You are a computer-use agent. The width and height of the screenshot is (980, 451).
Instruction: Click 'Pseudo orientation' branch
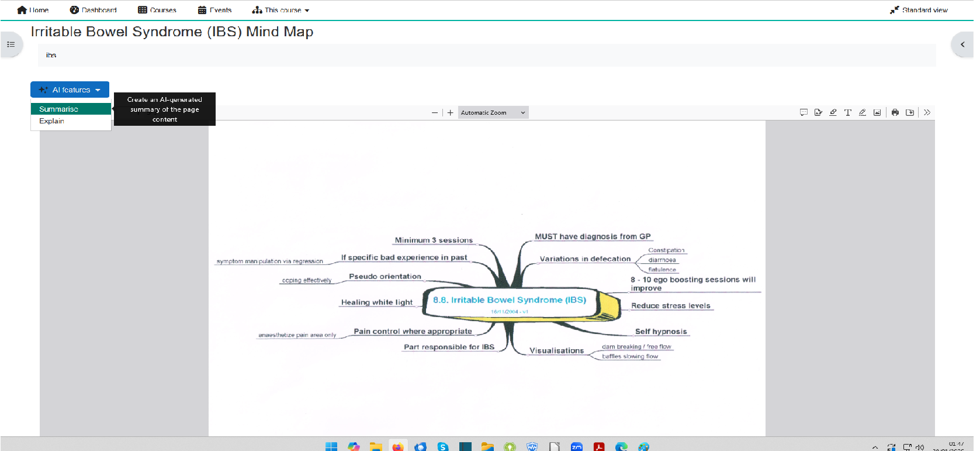click(x=385, y=276)
